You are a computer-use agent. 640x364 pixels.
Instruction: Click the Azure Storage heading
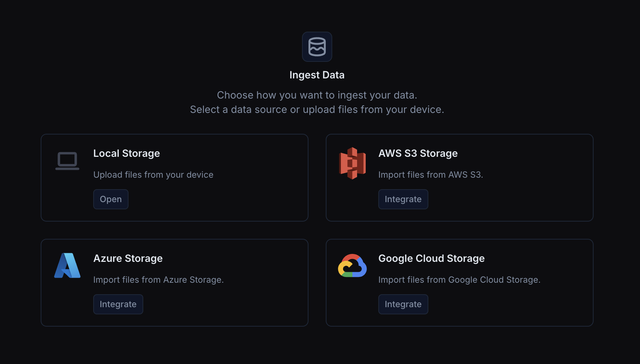click(x=128, y=258)
